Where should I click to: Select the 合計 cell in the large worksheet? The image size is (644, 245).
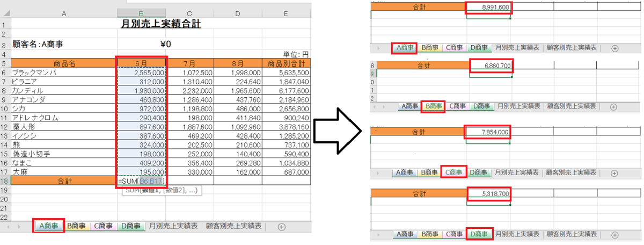point(64,182)
